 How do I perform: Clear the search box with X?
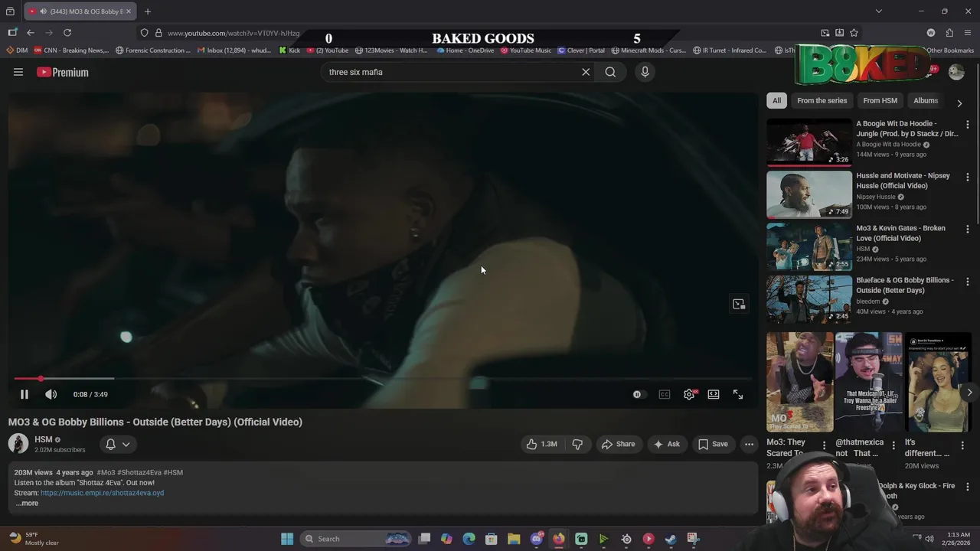click(x=586, y=72)
